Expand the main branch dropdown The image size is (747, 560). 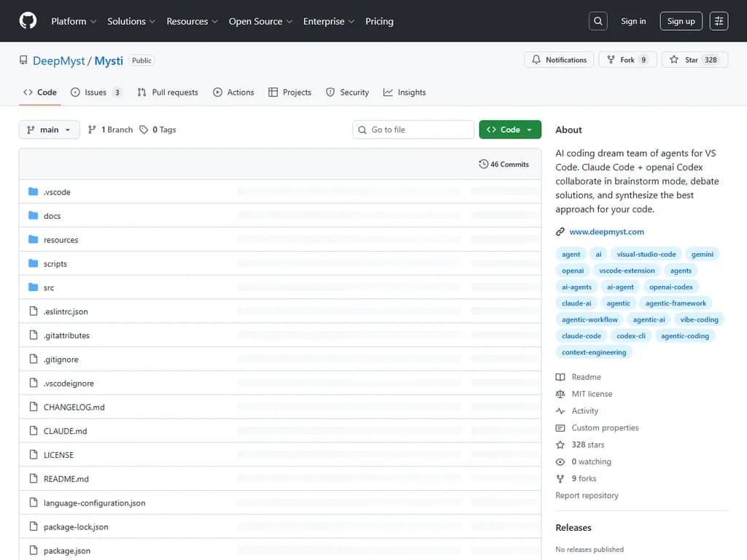tap(49, 130)
